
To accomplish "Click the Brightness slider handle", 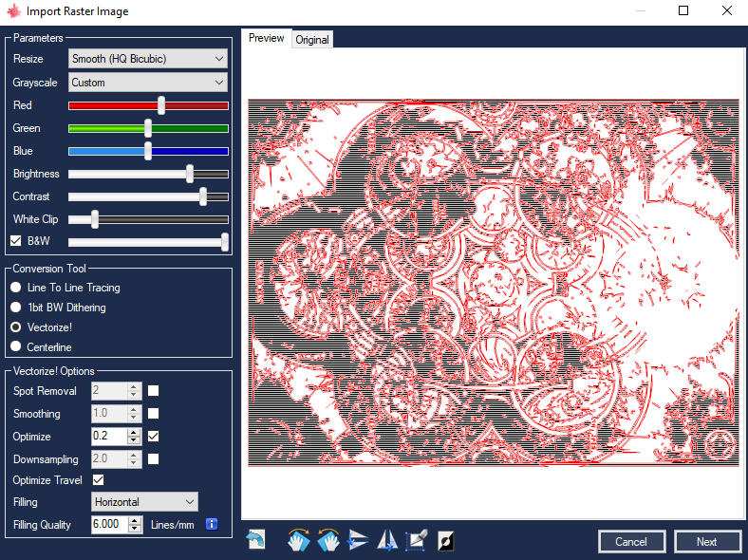I will (x=190, y=174).
